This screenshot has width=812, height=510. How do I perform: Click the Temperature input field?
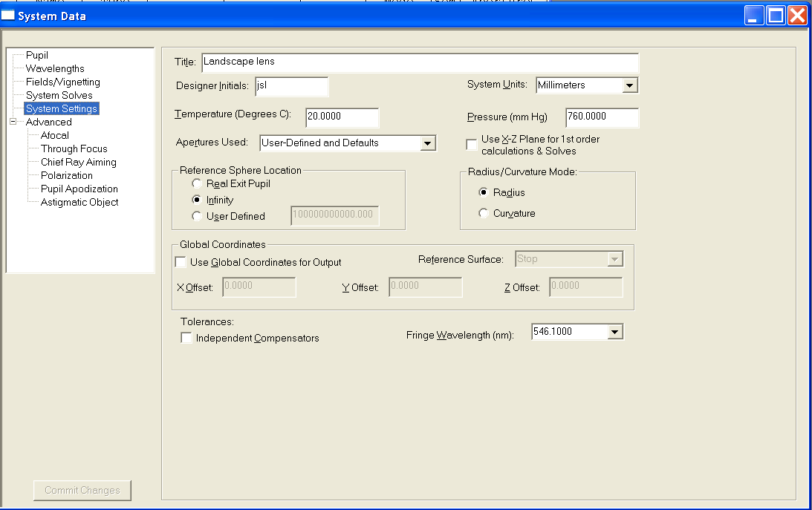pos(341,117)
